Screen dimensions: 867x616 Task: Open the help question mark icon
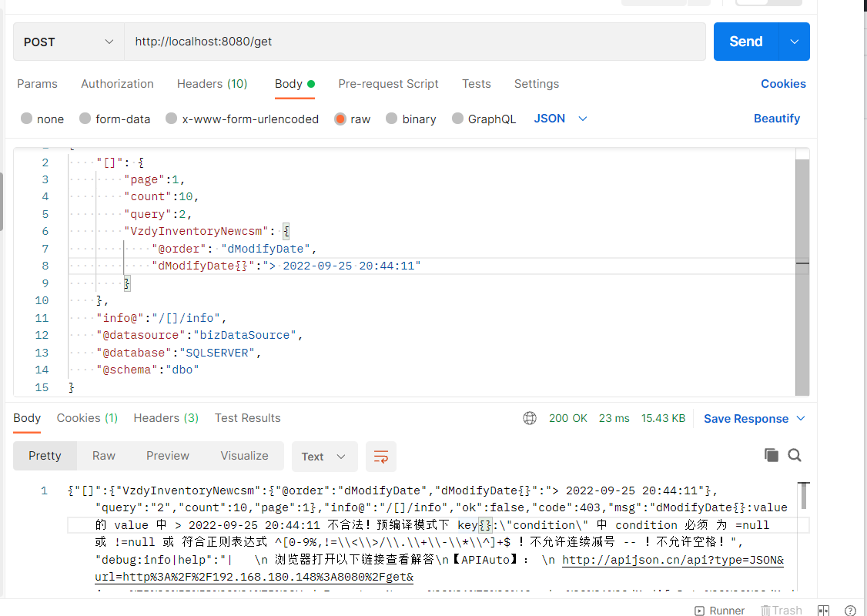850,610
